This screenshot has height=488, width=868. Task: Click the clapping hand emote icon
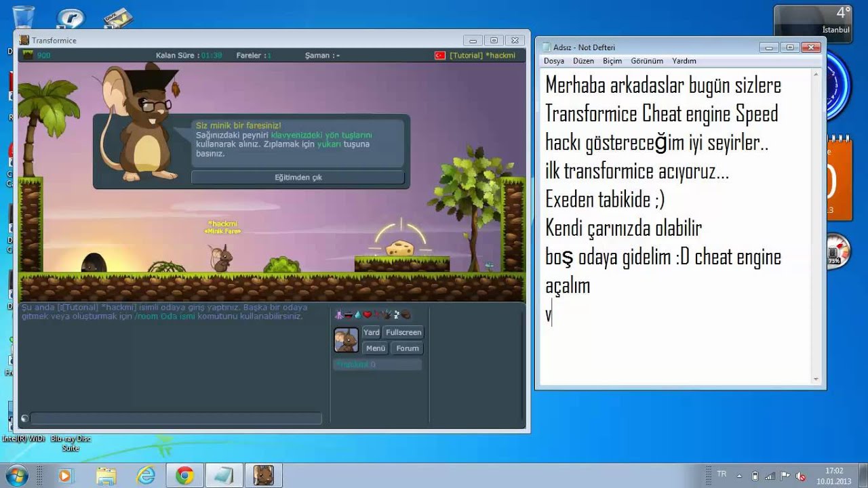[x=387, y=314]
